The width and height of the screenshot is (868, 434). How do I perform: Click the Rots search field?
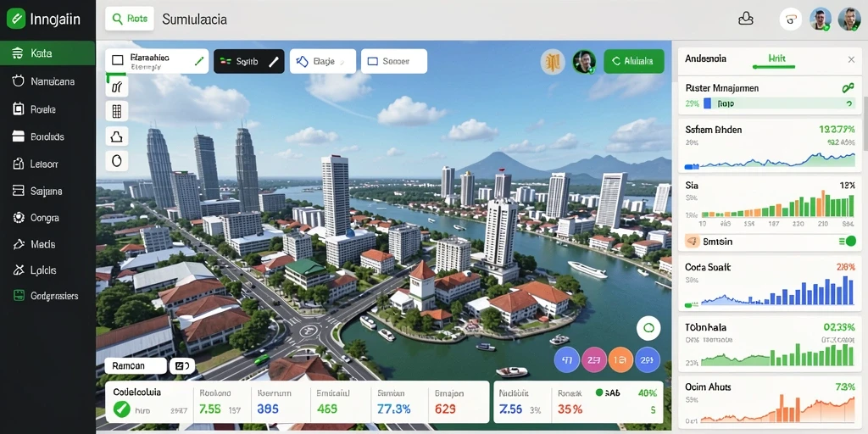click(x=130, y=19)
